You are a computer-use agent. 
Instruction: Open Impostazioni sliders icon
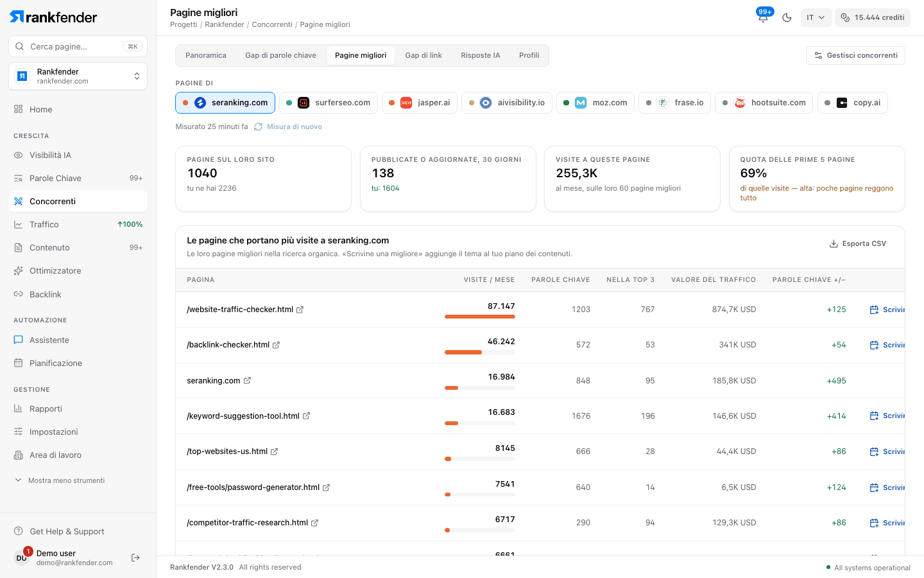click(18, 432)
